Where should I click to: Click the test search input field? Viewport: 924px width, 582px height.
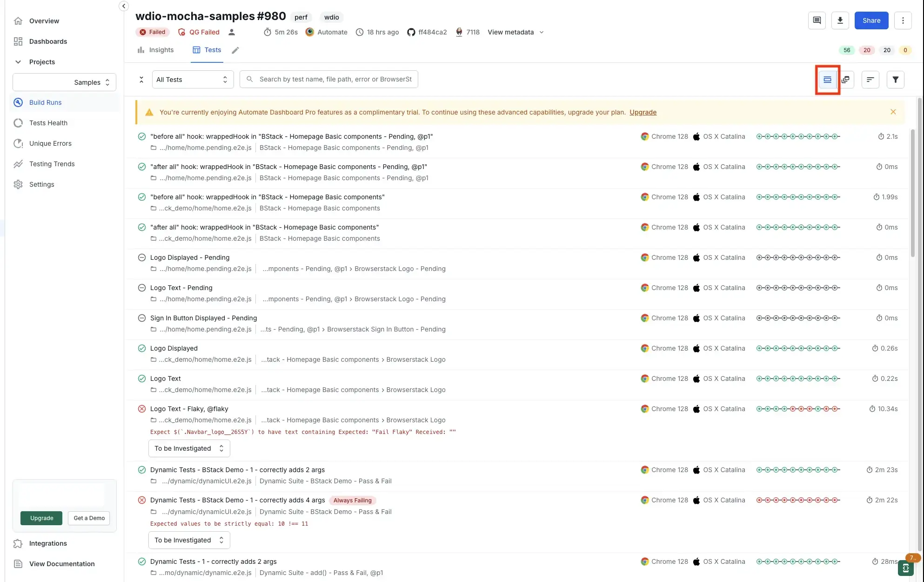click(328, 79)
